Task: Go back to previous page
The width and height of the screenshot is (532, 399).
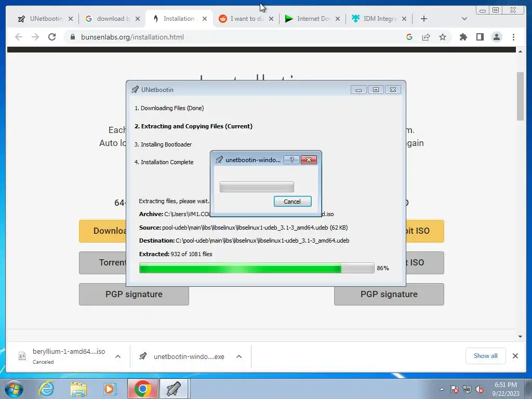Action: 19,37
